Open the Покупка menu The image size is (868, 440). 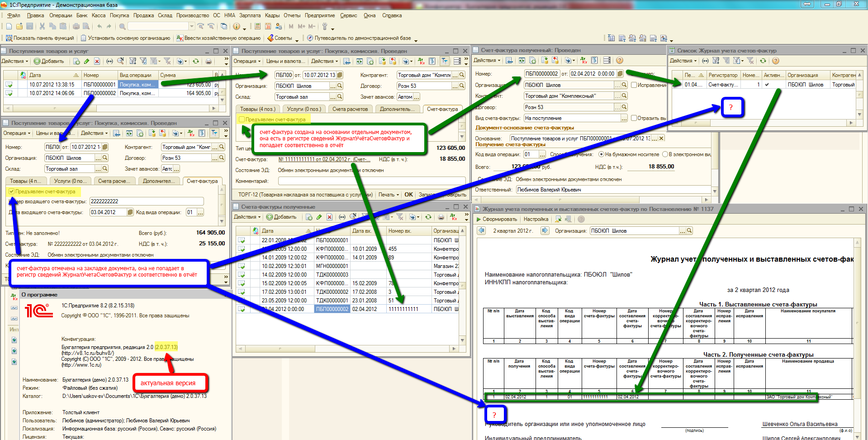119,15
